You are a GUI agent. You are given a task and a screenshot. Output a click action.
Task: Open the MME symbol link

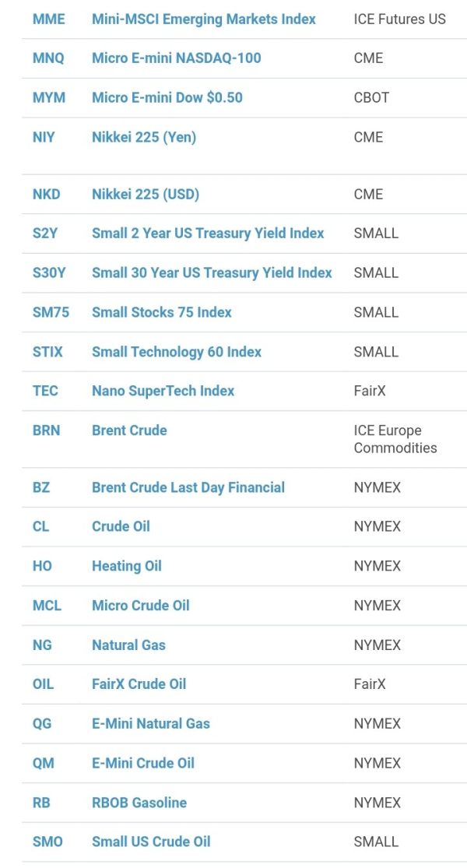click(x=49, y=19)
